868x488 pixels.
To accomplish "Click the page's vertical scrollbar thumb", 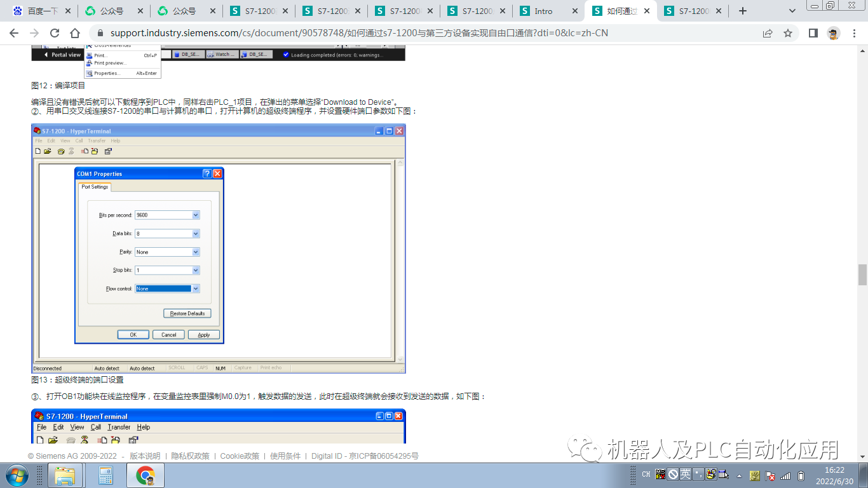I will pyautogui.click(x=862, y=274).
